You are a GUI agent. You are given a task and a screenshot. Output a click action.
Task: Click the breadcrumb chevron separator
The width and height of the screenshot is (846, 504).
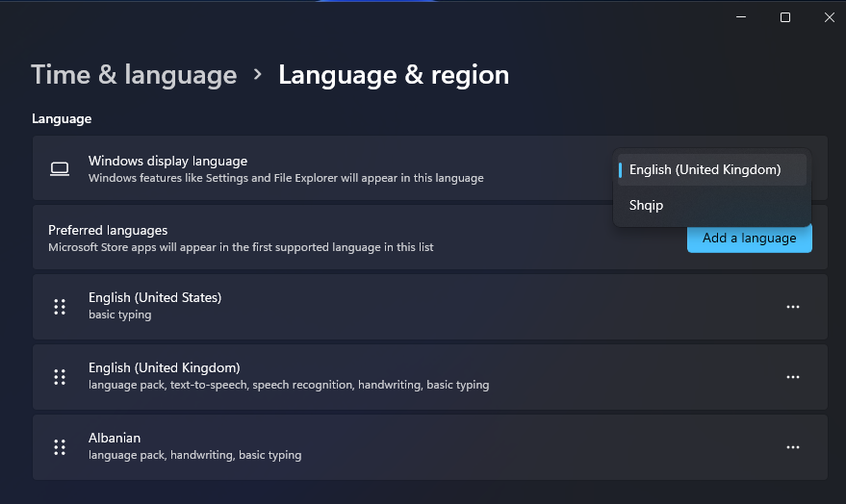click(x=257, y=74)
